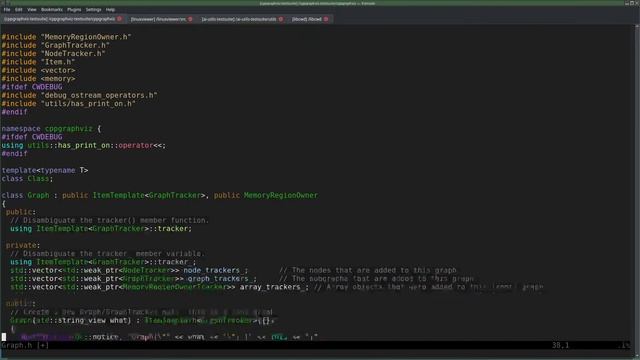Open the Plugins menu

pyautogui.click(x=74, y=9)
